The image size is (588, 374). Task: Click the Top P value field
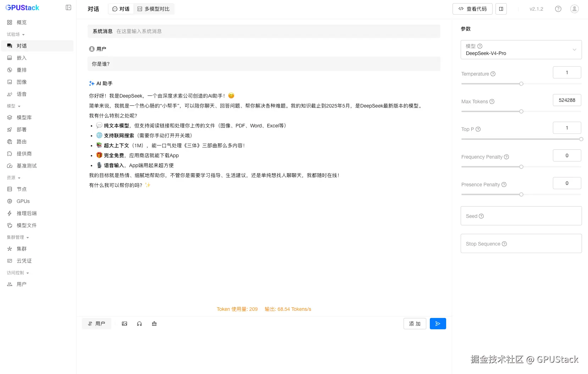[x=567, y=128]
